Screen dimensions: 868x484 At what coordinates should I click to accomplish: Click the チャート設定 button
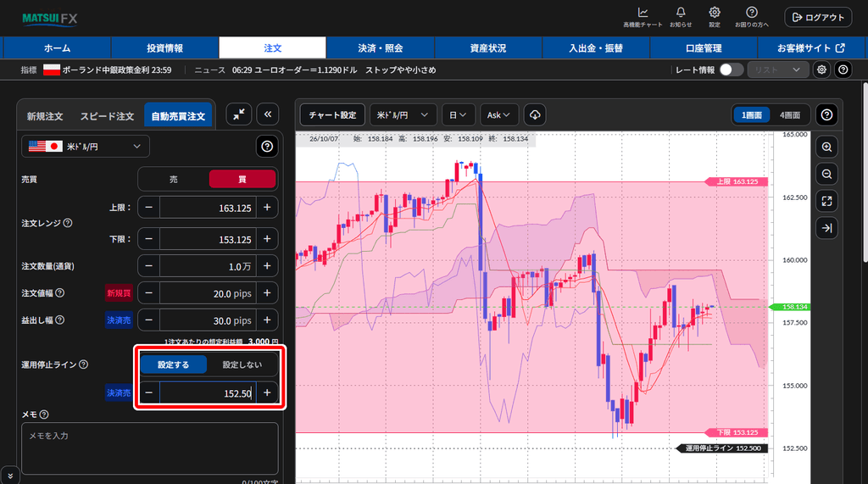332,114
